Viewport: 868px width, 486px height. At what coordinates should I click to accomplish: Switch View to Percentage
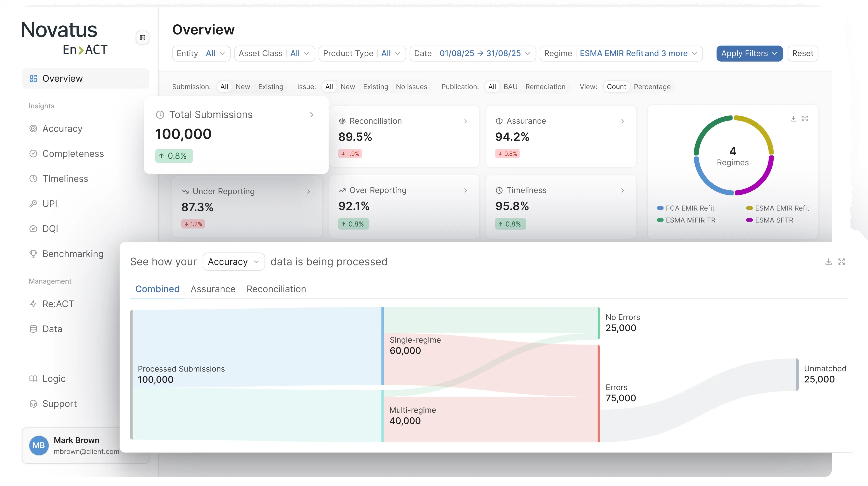[x=652, y=87]
